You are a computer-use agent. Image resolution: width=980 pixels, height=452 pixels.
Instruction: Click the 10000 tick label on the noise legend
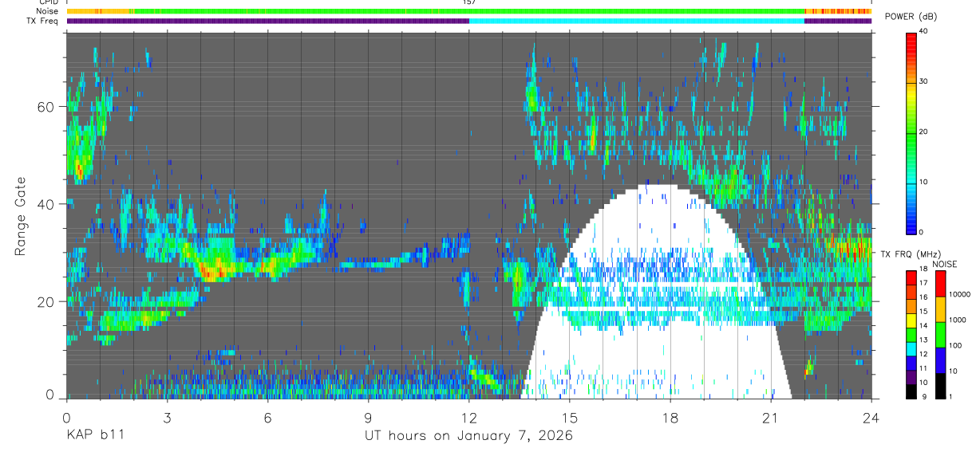(958, 294)
